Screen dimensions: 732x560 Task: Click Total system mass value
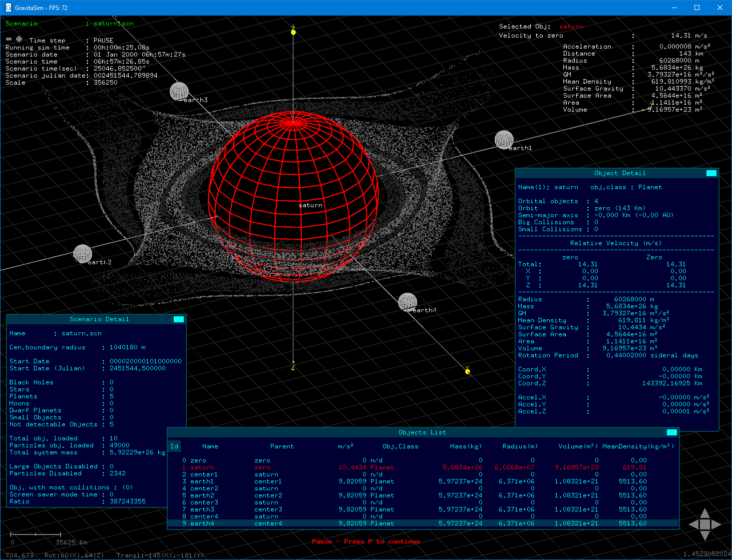click(138, 452)
